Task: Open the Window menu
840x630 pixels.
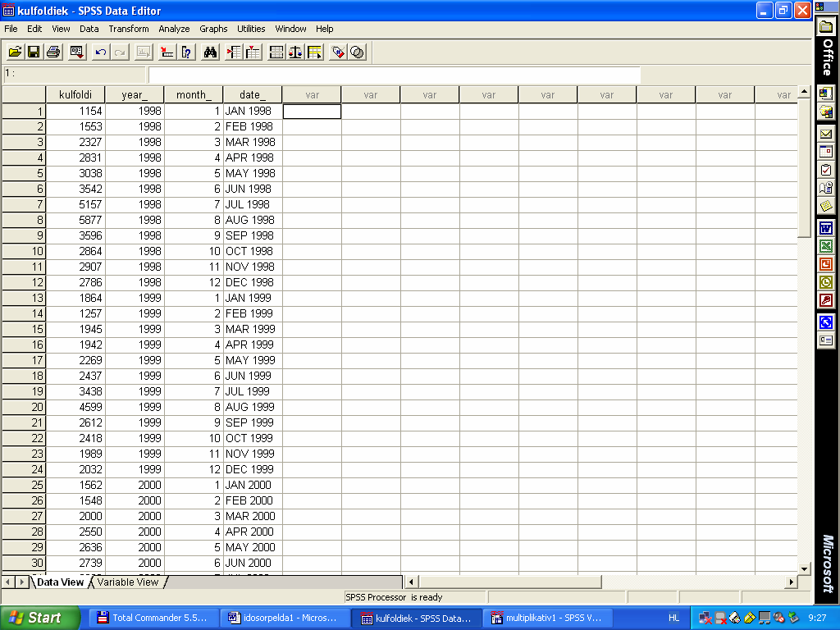Action: [x=290, y=29]
